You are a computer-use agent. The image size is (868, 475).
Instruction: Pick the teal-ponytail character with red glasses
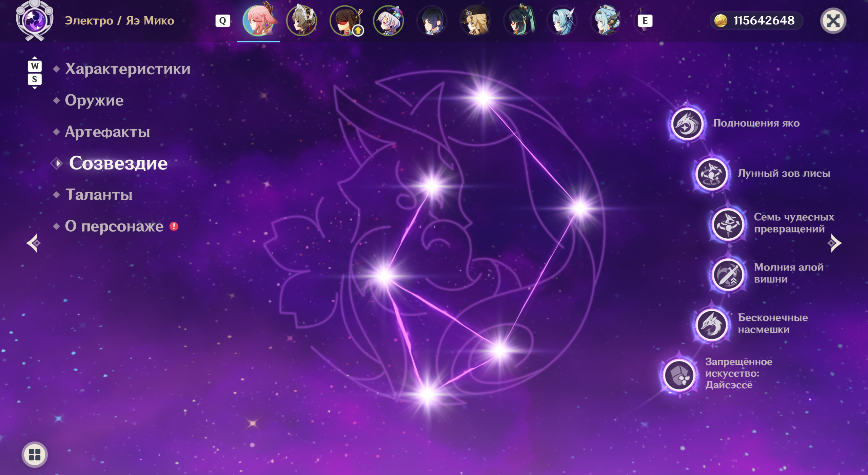coord(519,20)
